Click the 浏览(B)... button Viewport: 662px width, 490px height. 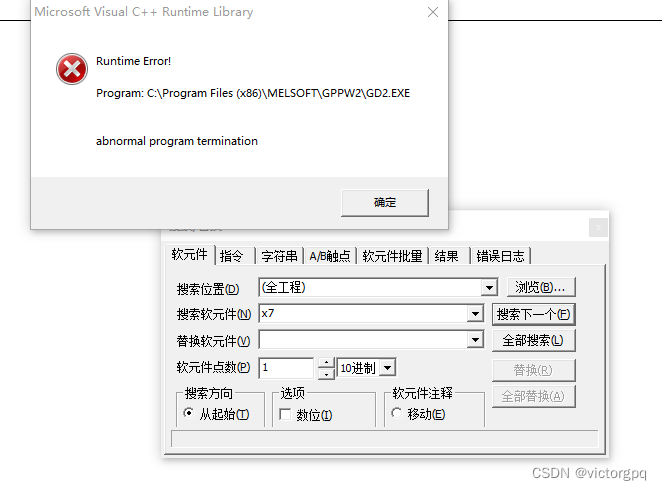(540, 287)
